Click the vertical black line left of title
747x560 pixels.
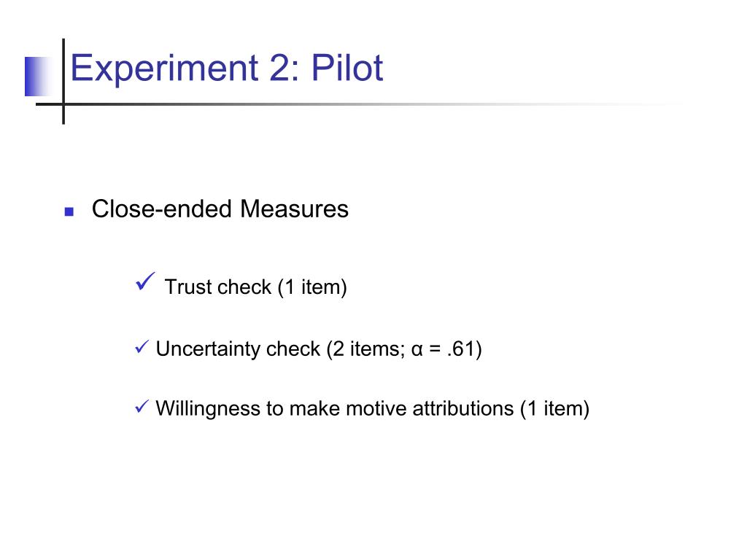pyautogui.click(x=63, y=82)
